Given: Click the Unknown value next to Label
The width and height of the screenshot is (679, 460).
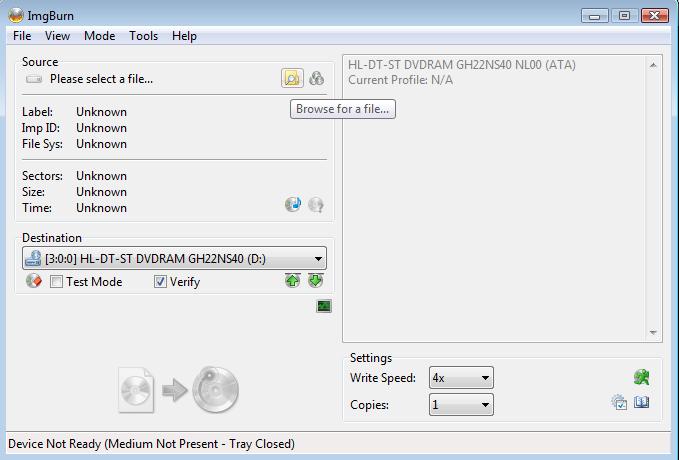Looking at the screenshot, I should (101, 112).
